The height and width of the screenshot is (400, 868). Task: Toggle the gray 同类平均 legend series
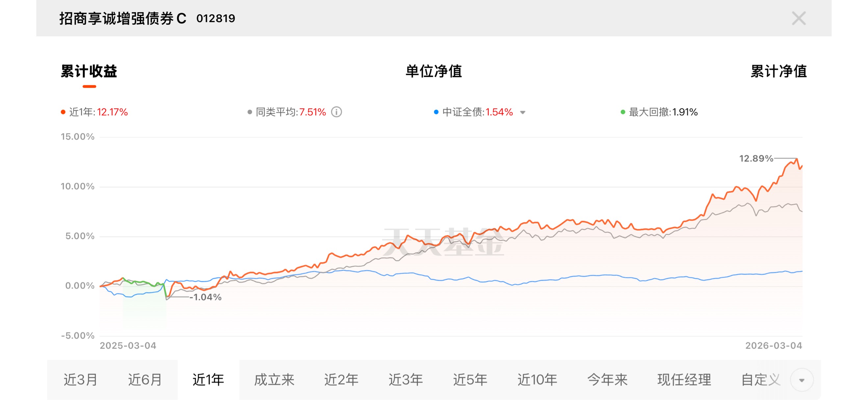(x=286, y=112)
